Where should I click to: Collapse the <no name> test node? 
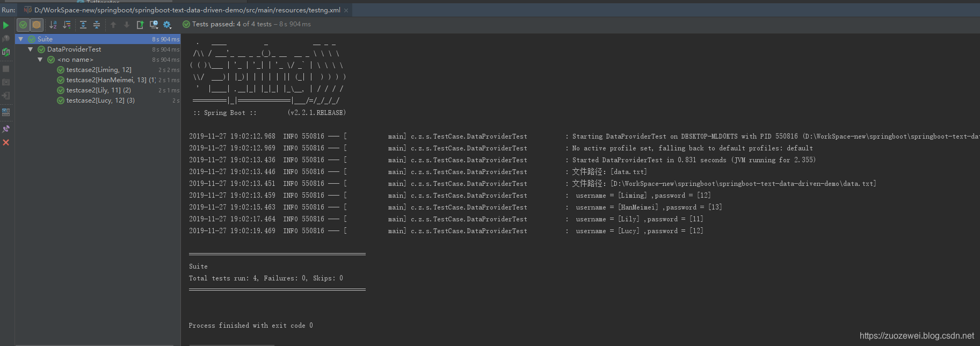(40, 60)
